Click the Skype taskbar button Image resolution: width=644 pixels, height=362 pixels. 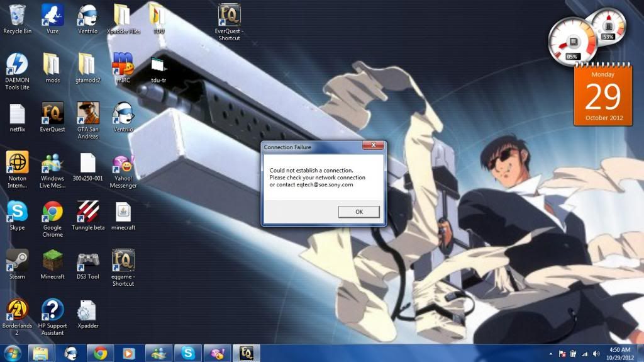[187, 353]
